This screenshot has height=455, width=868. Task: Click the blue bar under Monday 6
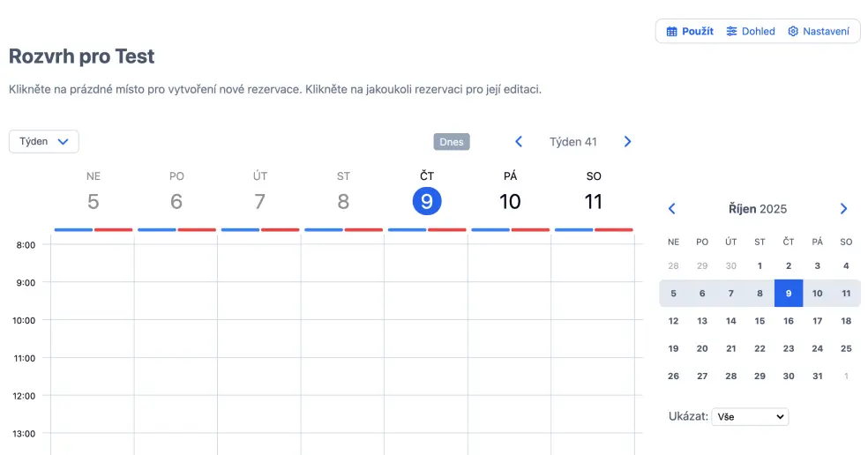(x=157, y=230)
